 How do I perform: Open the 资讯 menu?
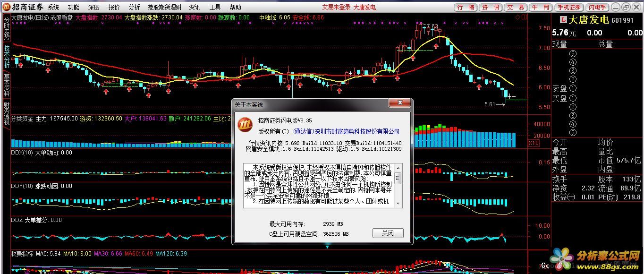click(195, 7)
